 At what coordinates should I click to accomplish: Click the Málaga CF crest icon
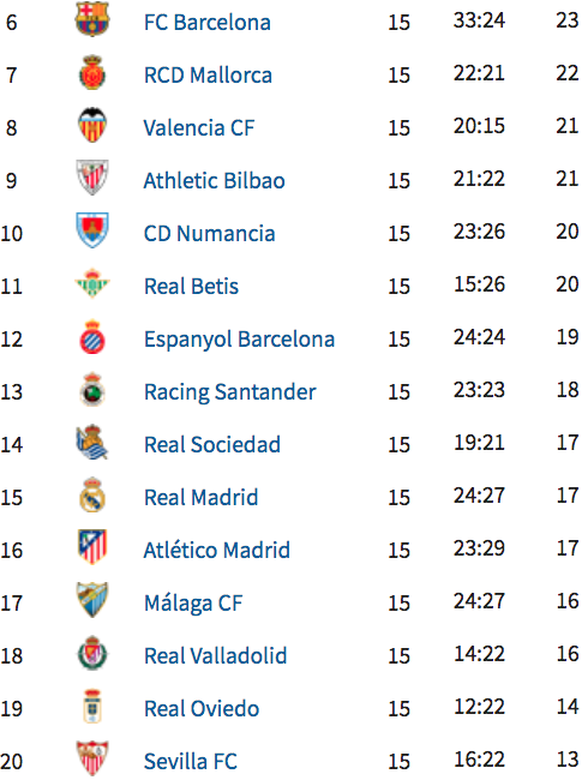tap(93, 600)
